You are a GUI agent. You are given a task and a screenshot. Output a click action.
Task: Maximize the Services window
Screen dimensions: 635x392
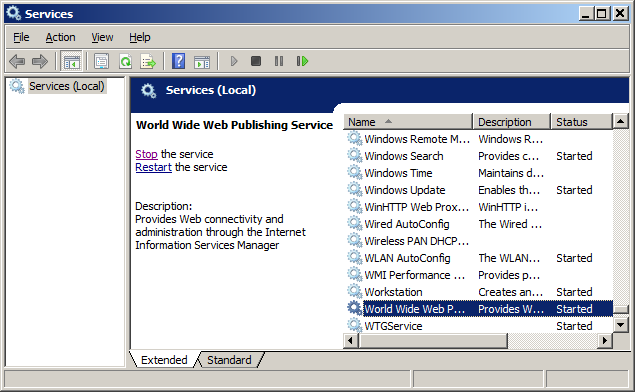[602, 13]
